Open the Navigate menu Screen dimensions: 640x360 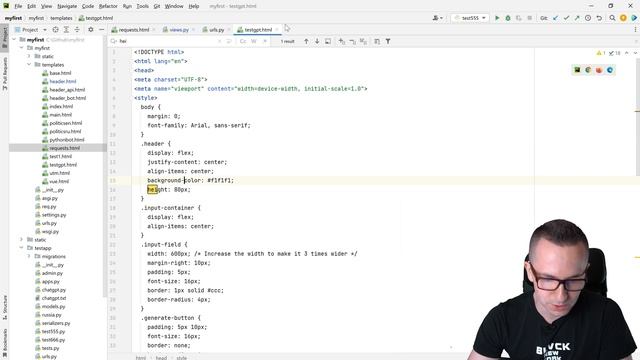click(x=67, y=6)
